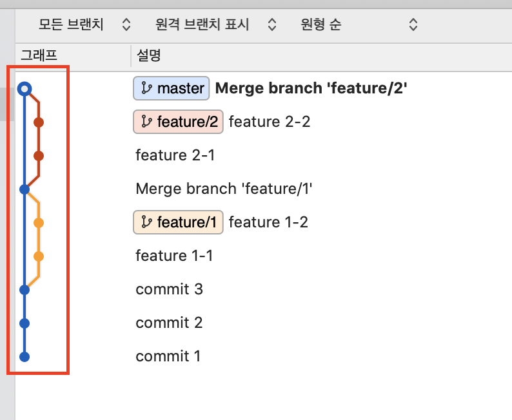Screen dimensions: 512x420
Task: Click the 그래프 column header
Action: (39, 55)
